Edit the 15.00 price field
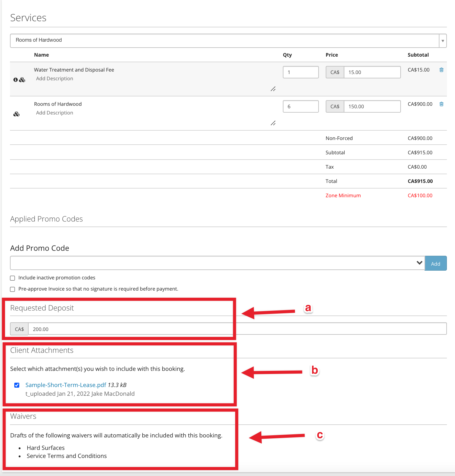This screenshot has height=476, width=455. pos(372,72)
